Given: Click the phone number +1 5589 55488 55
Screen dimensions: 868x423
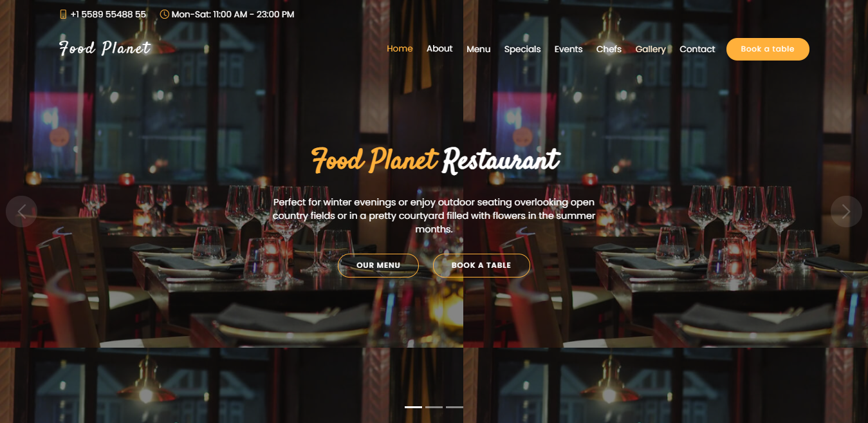Looking at the screenshot, I should click(108, 14).
